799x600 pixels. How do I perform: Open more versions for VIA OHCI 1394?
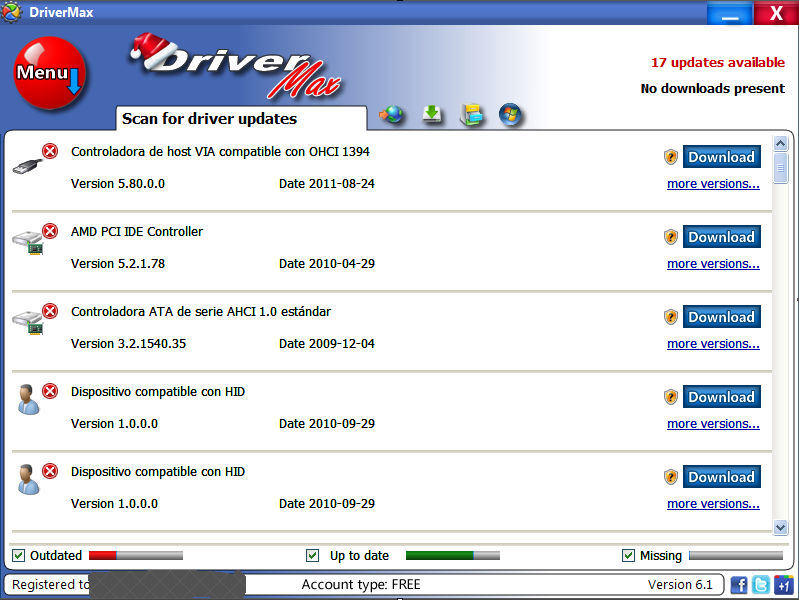[x=713, y=184]
